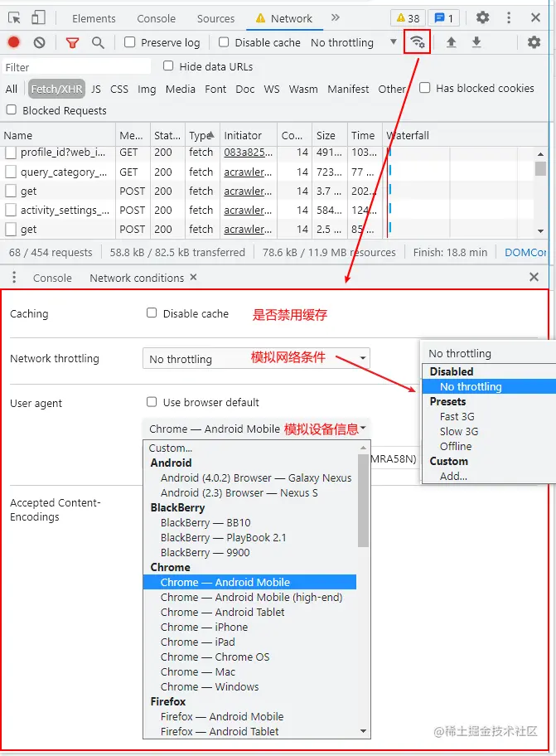
Task: Check the Blocked Requests box
Action: (11, 110)
